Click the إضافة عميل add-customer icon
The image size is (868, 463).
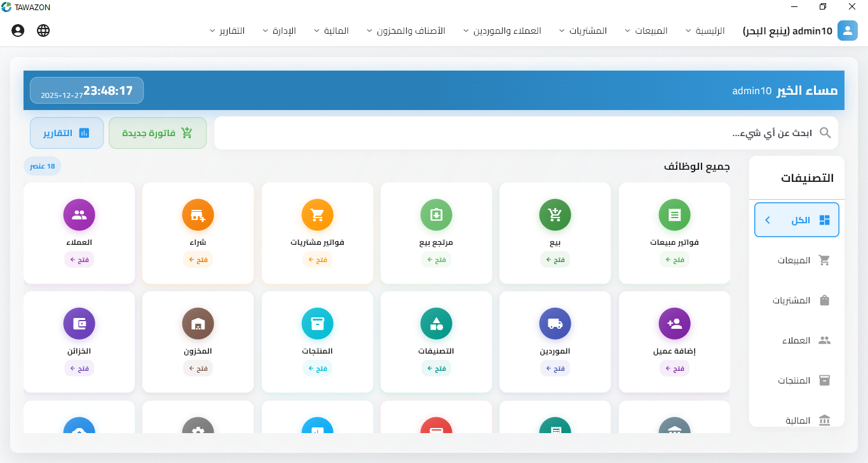[674, 323]
